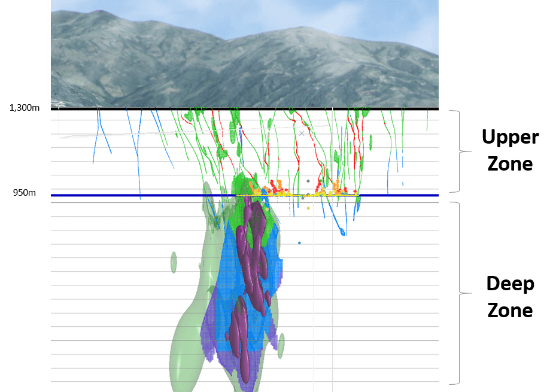Screen dimensions: 559x392
Task: Click the Upper Zone curly bracket
Action: [x=459, y=151]
